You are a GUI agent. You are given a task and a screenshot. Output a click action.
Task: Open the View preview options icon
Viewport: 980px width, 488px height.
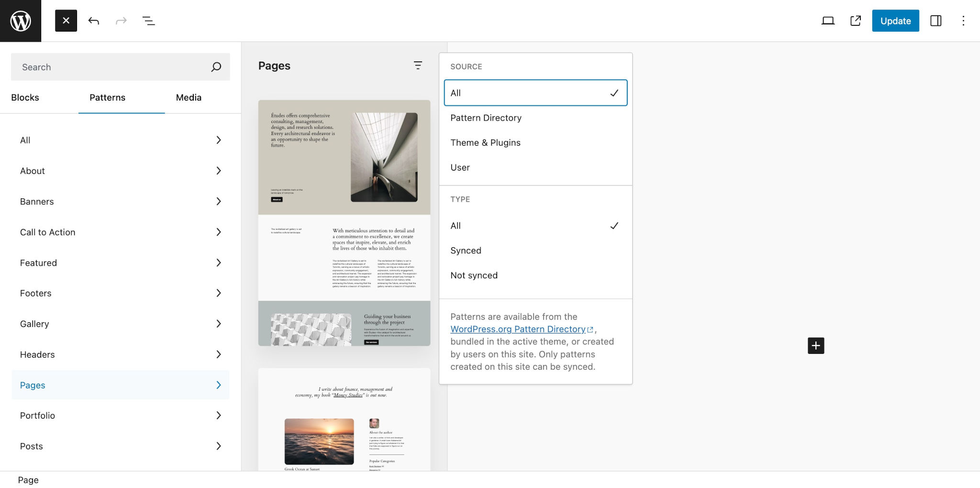[x=827, y=21]
